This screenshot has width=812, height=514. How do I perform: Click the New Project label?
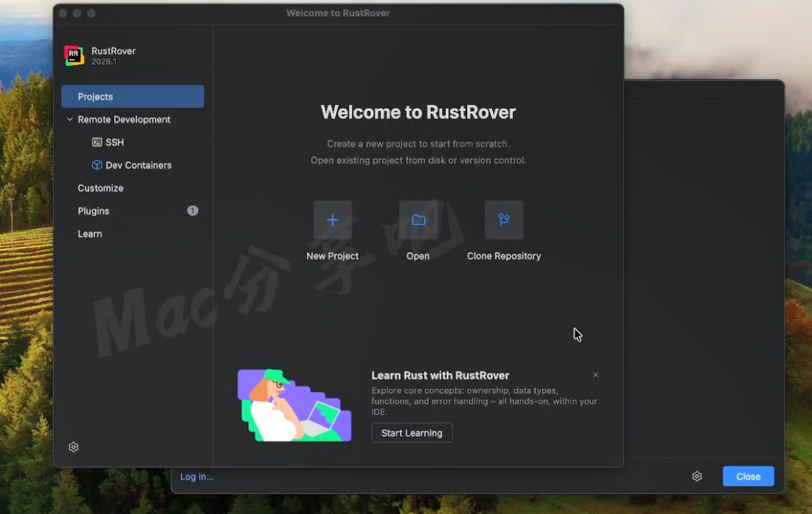pyautogui.click(x=333, y=257)
